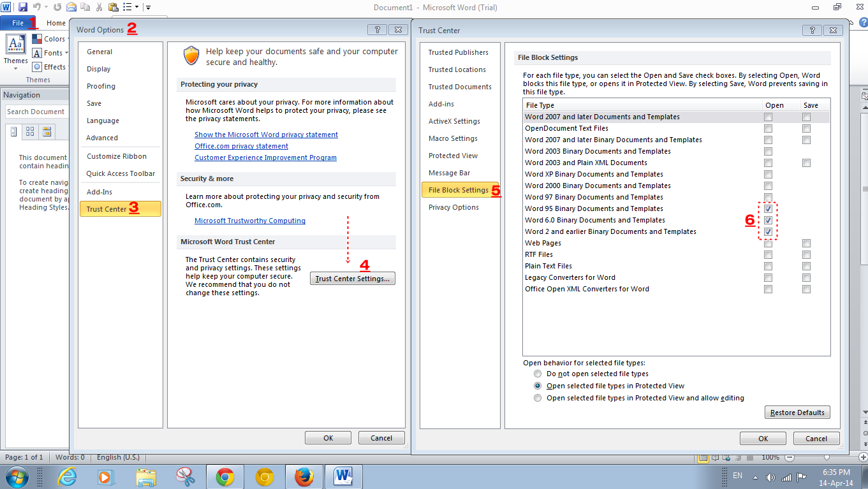Image resolution: width=868 pixels, height=489 pixels.
Task: Click the headings browse icon in Navigation pane
Action: pyautogui.click(x=13, y=132)
